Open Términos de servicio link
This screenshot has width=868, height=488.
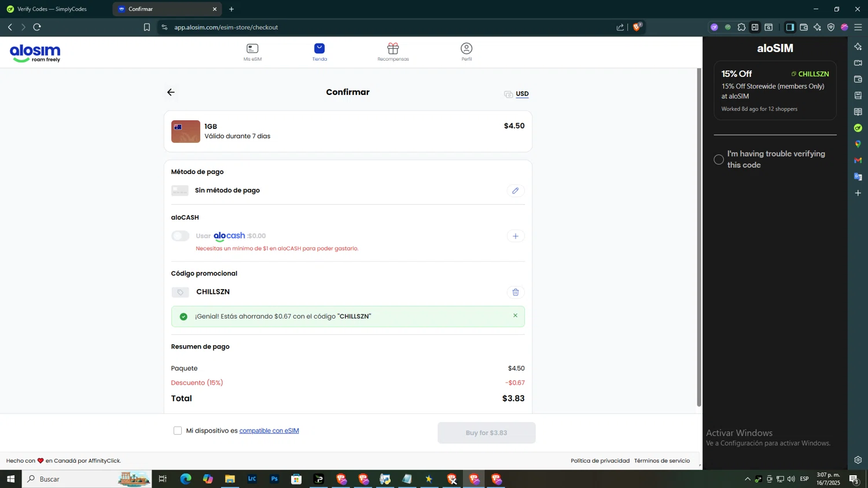[x=662, y=461]
